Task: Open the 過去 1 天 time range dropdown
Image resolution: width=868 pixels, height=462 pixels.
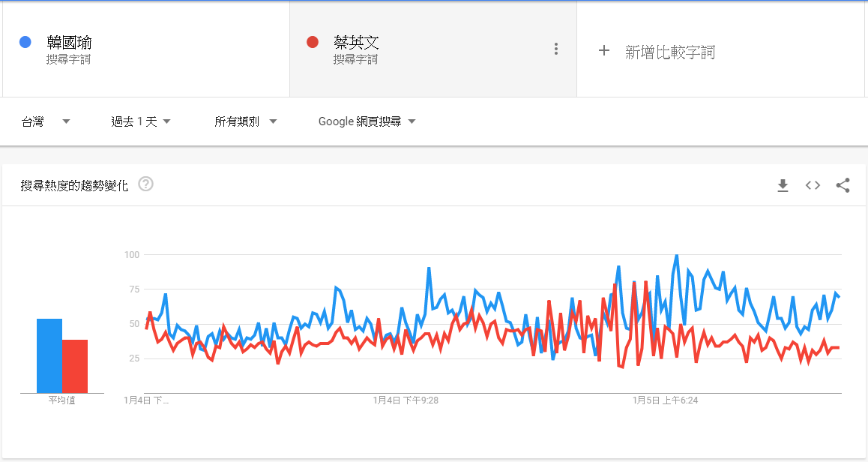Action: 141,121
